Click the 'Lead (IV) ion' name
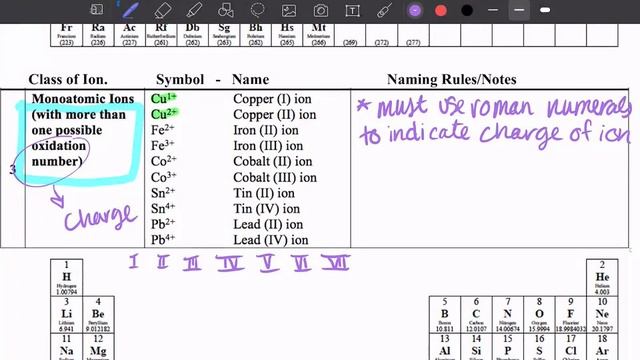This screenshot has height=360, width=640. click(x=271, y=240)
